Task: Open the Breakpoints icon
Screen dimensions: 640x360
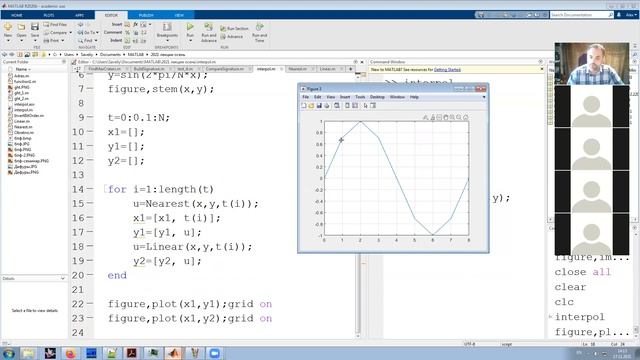Action: (167, 27)
